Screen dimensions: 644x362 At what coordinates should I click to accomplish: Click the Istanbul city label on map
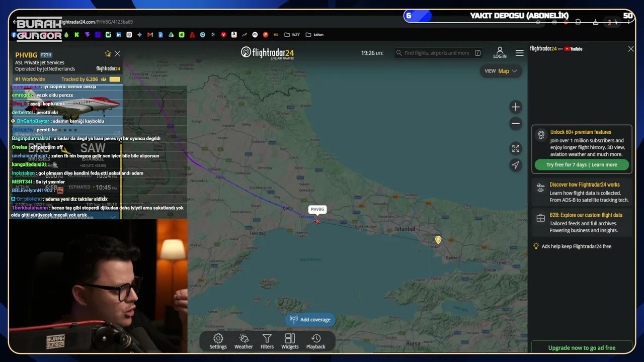click(405, 229)
